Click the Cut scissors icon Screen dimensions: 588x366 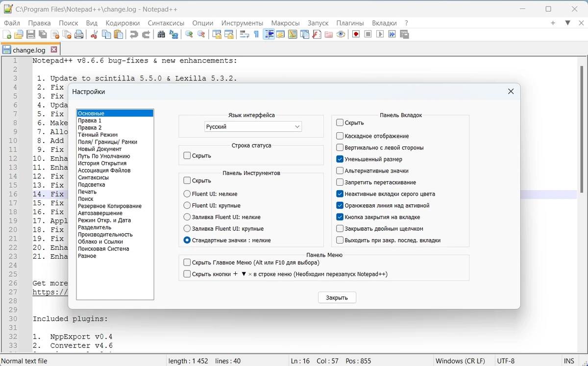94,34
